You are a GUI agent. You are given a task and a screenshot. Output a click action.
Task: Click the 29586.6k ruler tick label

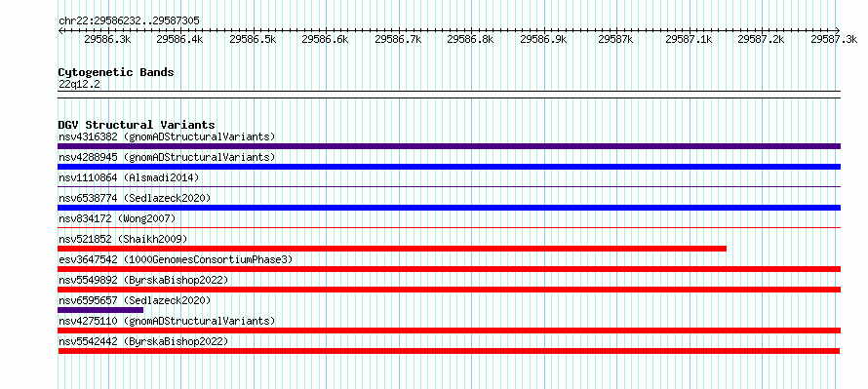[x=325, y=39]
